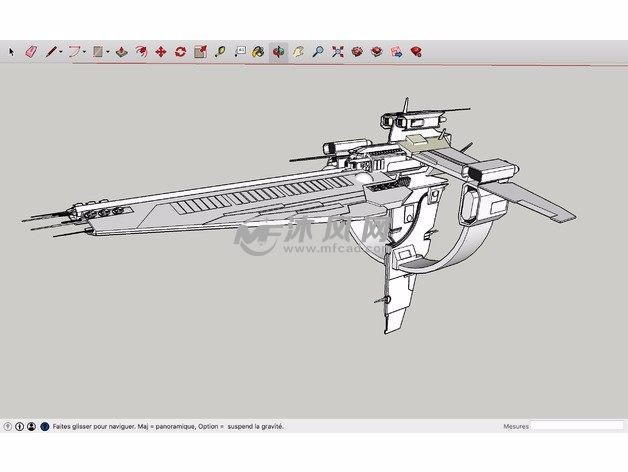
Task: Activate the Text label tool
Action: click(x=239, y=51)
